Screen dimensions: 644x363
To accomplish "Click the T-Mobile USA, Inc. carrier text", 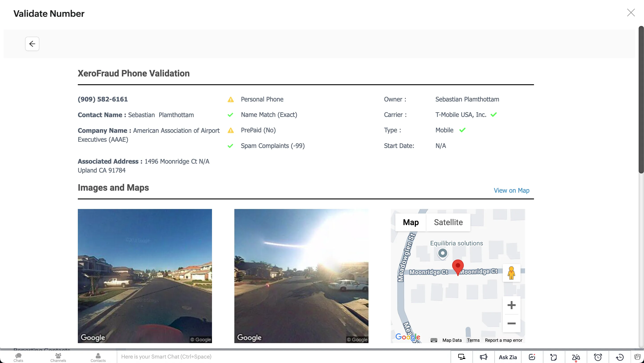I will [x=461, y=115].
